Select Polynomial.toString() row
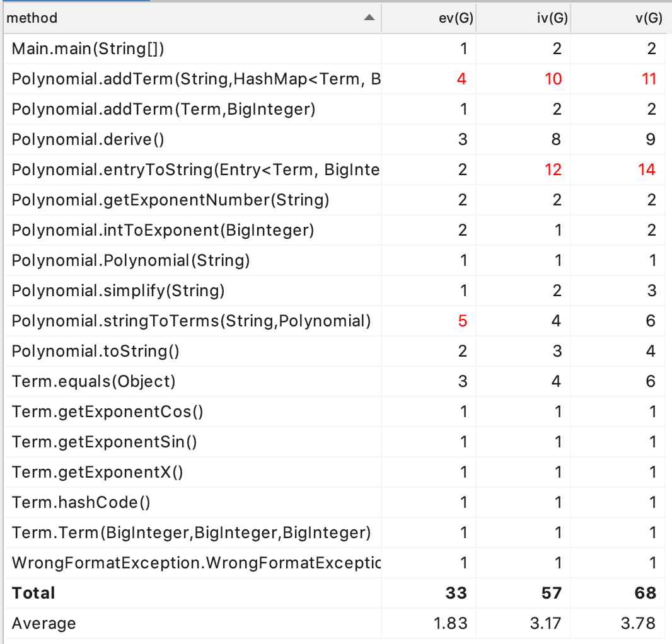Screen dimensions: 672x644 tap(334, 352)
